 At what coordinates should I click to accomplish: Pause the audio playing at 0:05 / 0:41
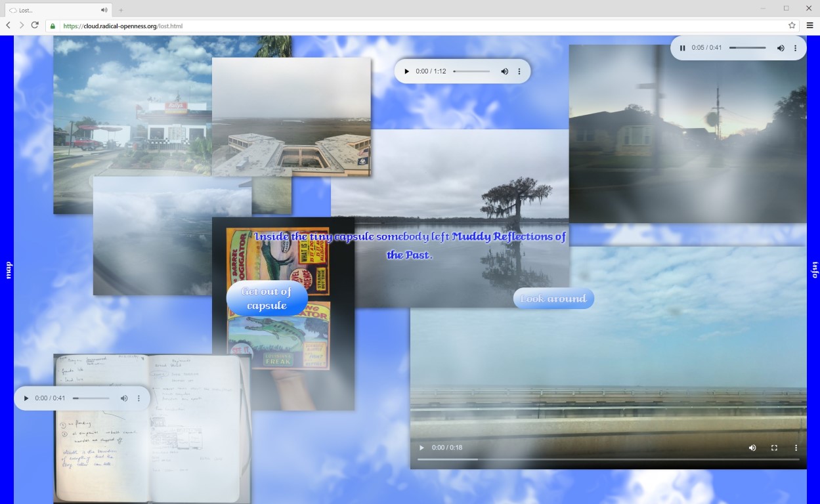tap(682, 48)
